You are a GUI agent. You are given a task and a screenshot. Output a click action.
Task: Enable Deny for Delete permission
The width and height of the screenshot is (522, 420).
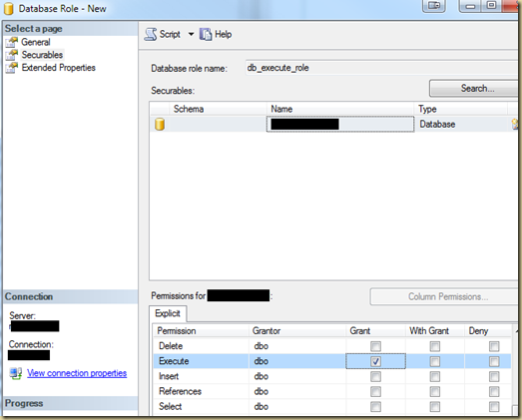[x=494, y=346]
